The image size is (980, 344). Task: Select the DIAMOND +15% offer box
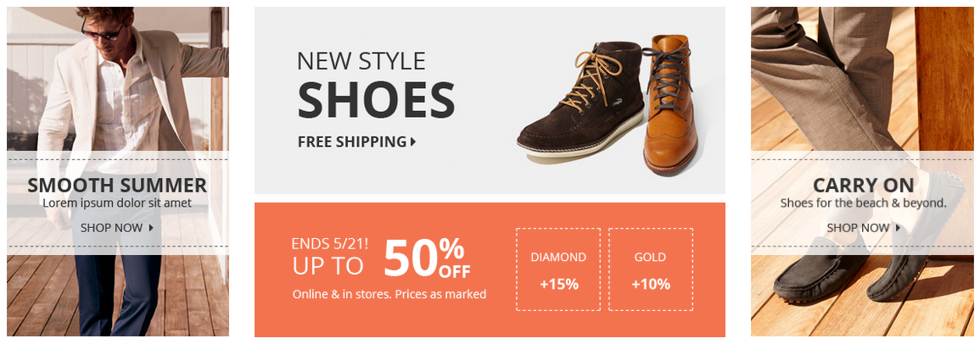pyautogui.click(x=558, y=269)
